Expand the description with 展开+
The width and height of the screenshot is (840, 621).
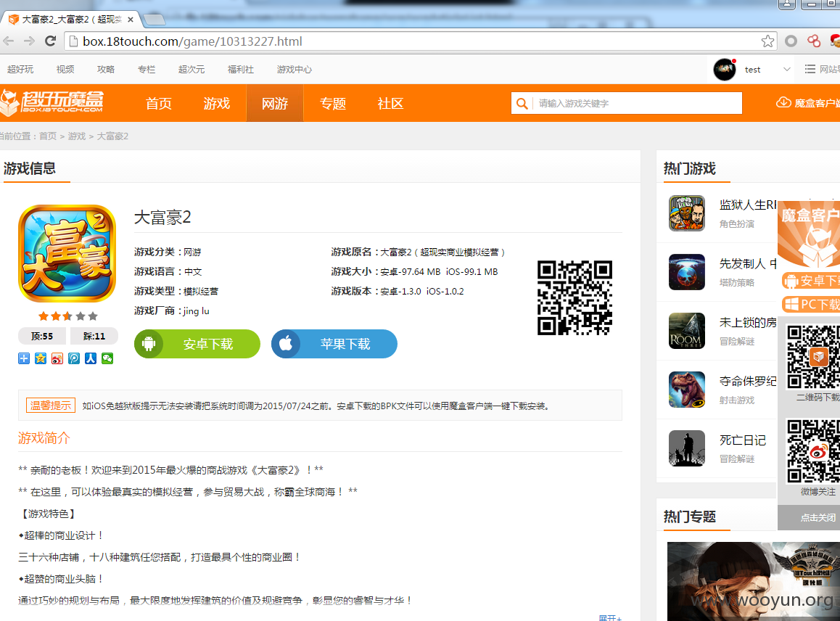(610, 618)
